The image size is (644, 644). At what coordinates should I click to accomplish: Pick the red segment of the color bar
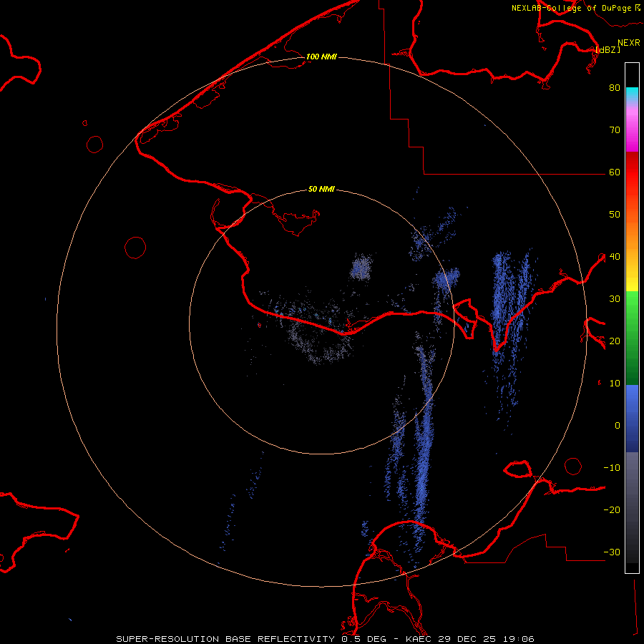coord(632,172)
